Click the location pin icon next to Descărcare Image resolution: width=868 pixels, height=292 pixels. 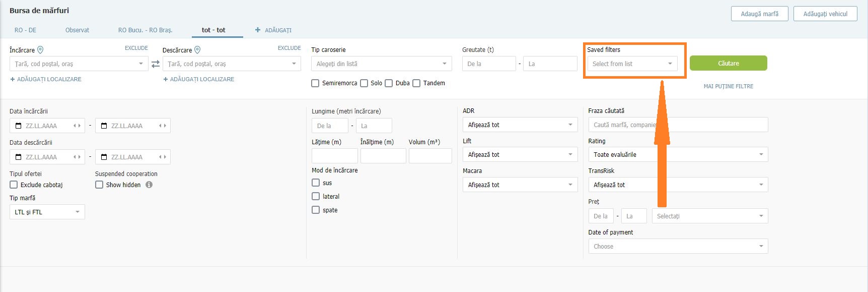click(197, 49)
